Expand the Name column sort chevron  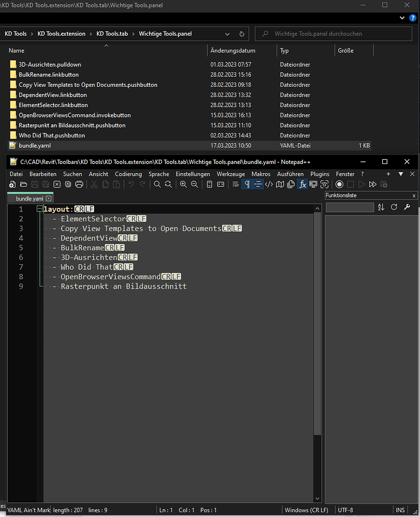[107, 45]
